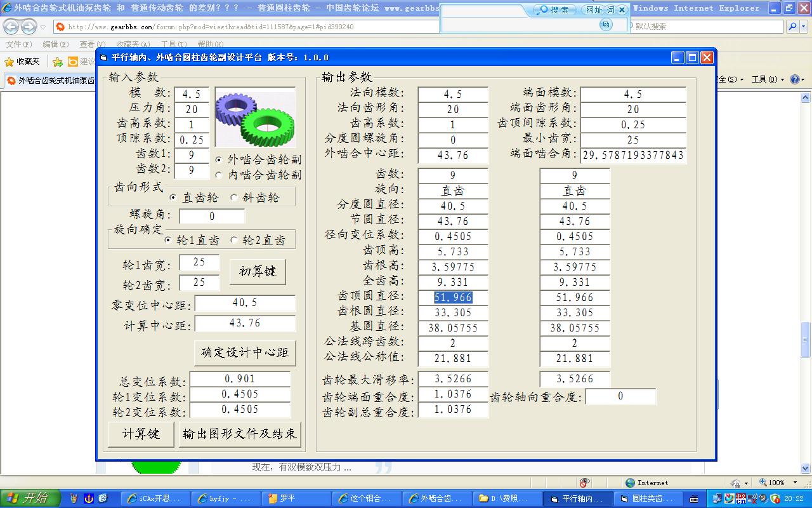The width and height of the screenshot is (812, 508).
Task: Switch to 这个铝合 taskbar window
Action: pos(367,498)
